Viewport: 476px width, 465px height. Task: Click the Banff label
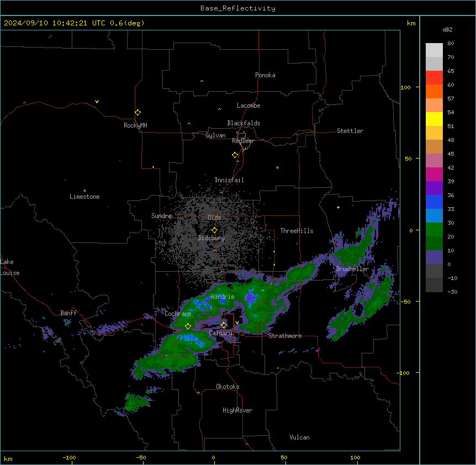[68, 313]
